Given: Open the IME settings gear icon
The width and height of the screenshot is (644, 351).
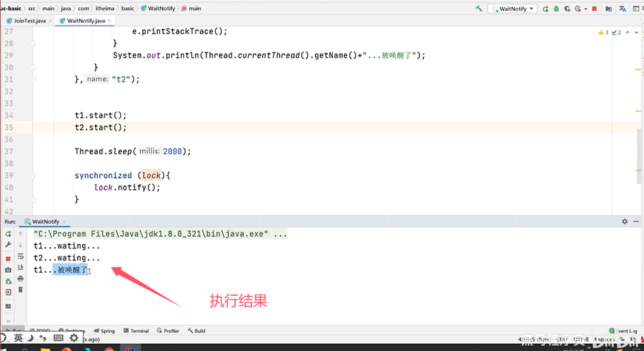Looking at the screenshot, I should click(x=74, y=338).
